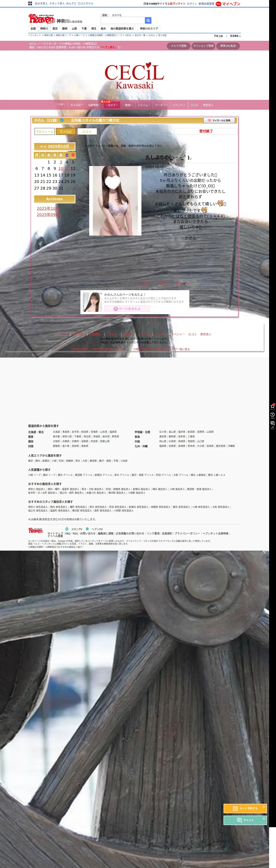Open システム in pink shop menu
The width and height of the screenshot is (276, 868).
point(144,105)
